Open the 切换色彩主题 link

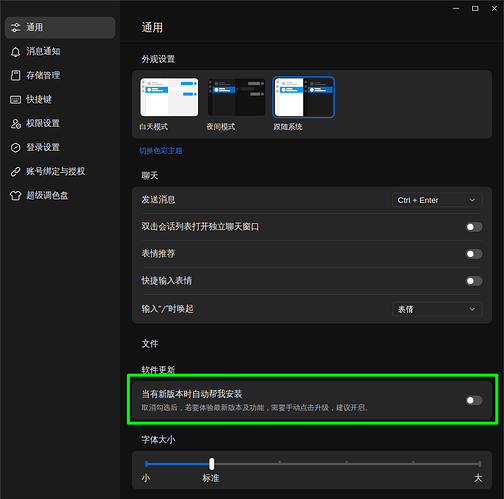(161, 151)
